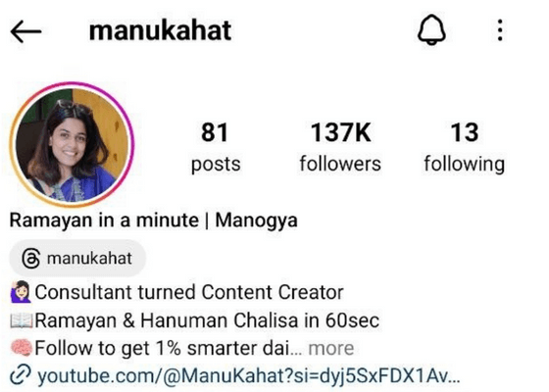Open the manukahat Threads badge
549x392 pixels.
point(77,259)
